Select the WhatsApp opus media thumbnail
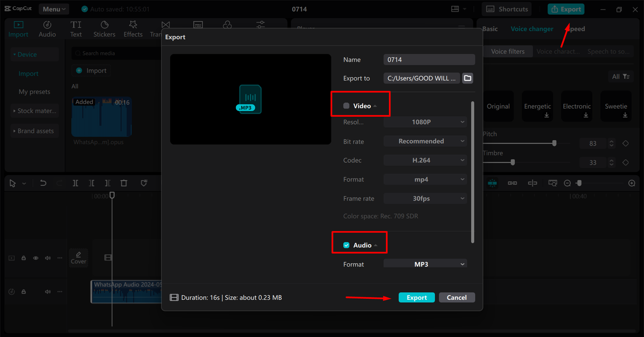 click(x=102, y=117)
